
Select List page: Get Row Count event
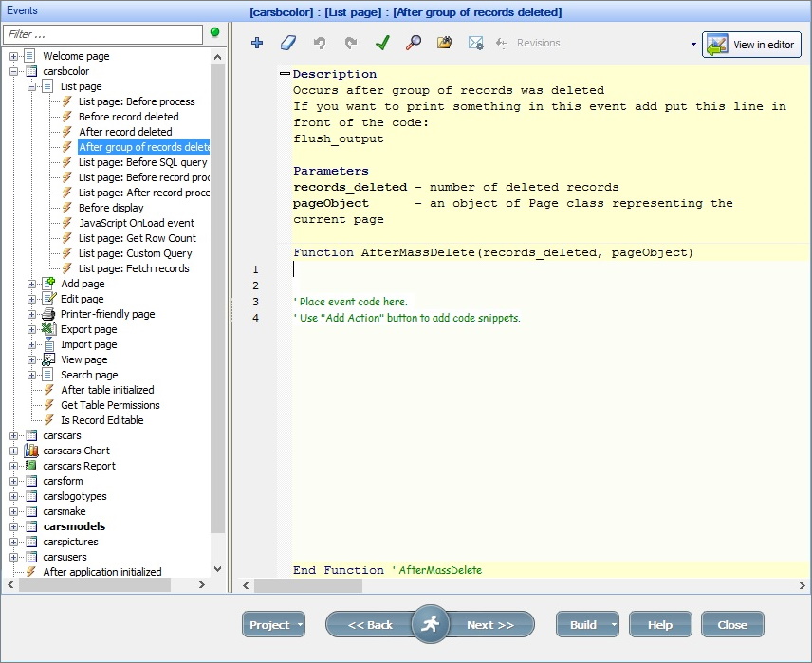point(138,238)
